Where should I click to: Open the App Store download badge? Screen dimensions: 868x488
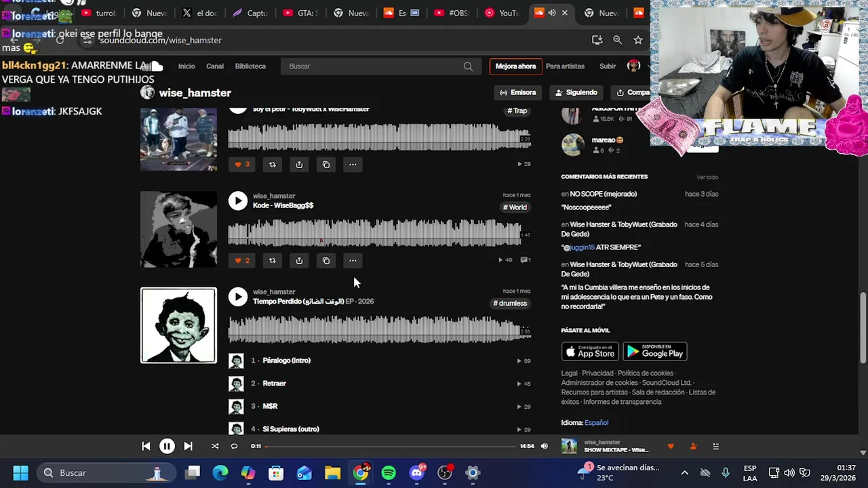(x=590, y=351)
